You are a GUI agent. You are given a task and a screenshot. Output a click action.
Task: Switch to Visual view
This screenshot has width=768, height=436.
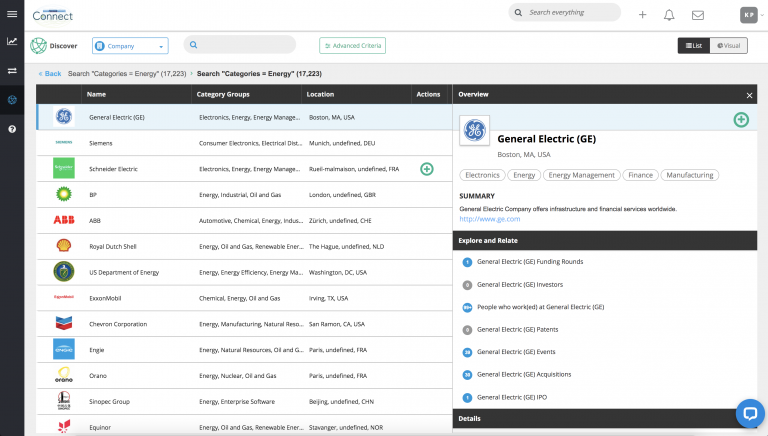(x=728, y=45)
